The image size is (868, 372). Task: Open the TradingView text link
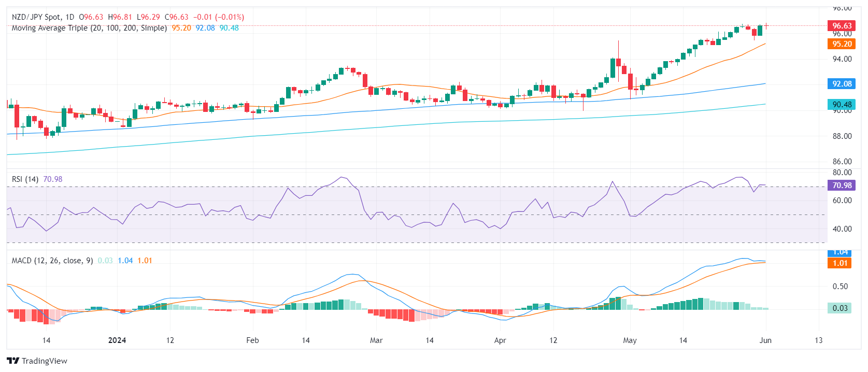[x=44, y=361]
